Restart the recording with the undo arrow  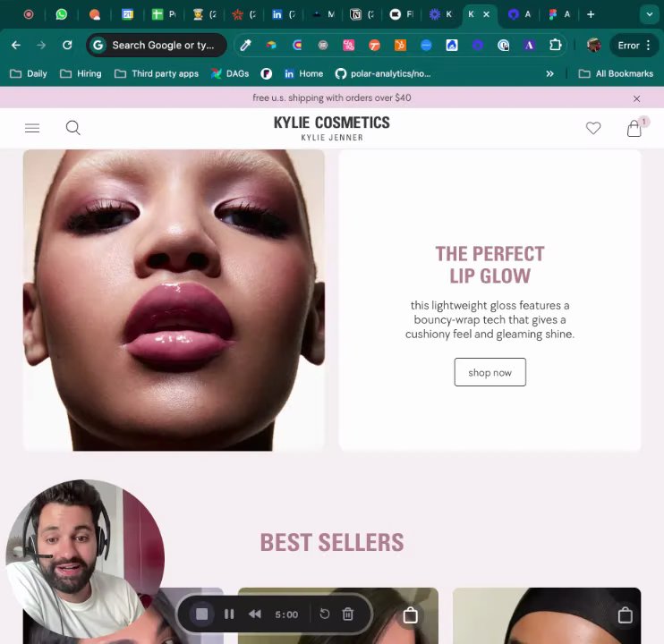pos(324,614)
